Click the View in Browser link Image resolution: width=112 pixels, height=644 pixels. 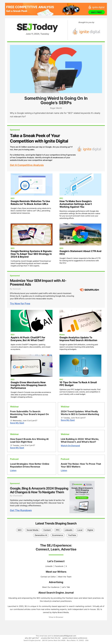[x=56, y=617]
